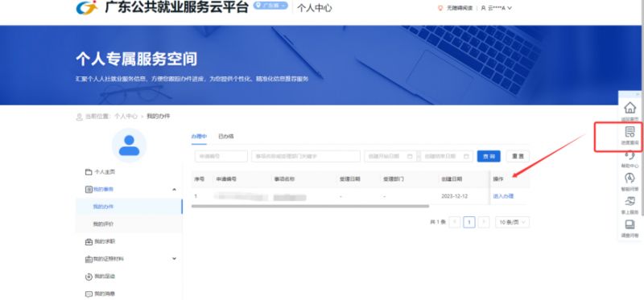The image size is (644, 300).
Task: Collapse the 我的服务 menu section
Action: pyautogui.click(x=174, y=189)
